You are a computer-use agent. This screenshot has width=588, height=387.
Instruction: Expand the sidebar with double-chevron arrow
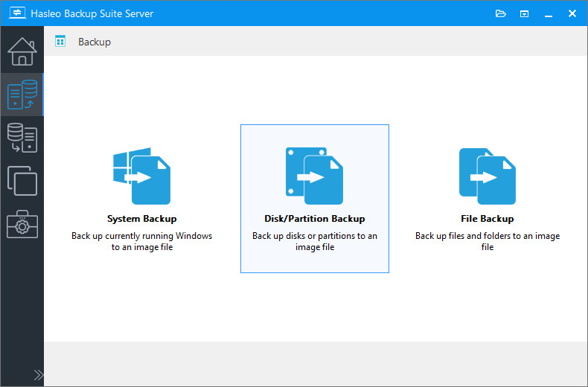tap(38, 374)
